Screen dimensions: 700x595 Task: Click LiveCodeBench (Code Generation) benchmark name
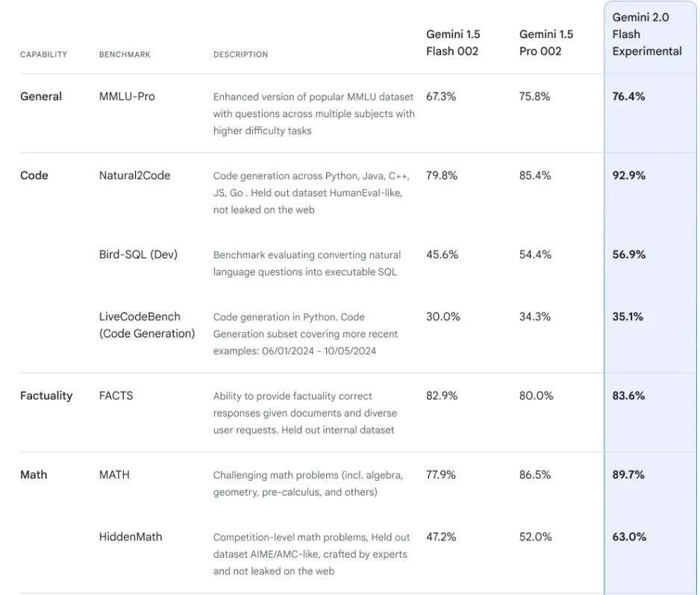[147, 325]
